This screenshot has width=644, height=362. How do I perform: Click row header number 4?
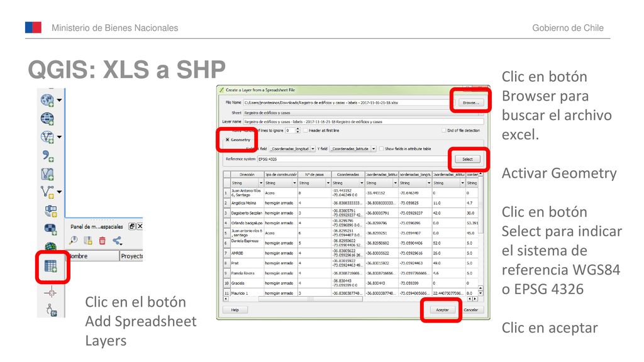pos(226,223)
